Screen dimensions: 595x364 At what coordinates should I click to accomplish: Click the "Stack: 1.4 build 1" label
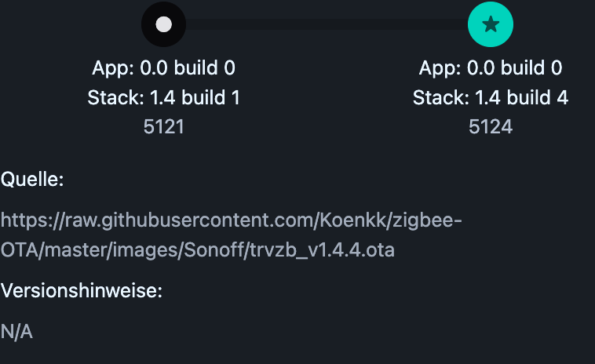pos(163,97)
